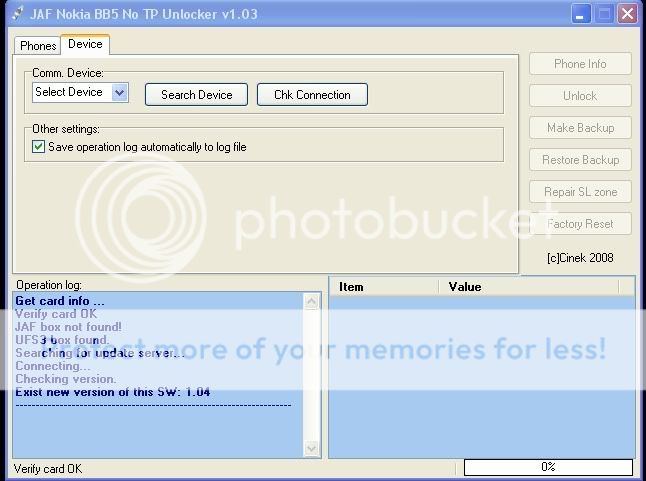Select the 'Connecting...' log line
Image resolution: width=646 pixels, height=481 pixels.
tap(53, 366)
